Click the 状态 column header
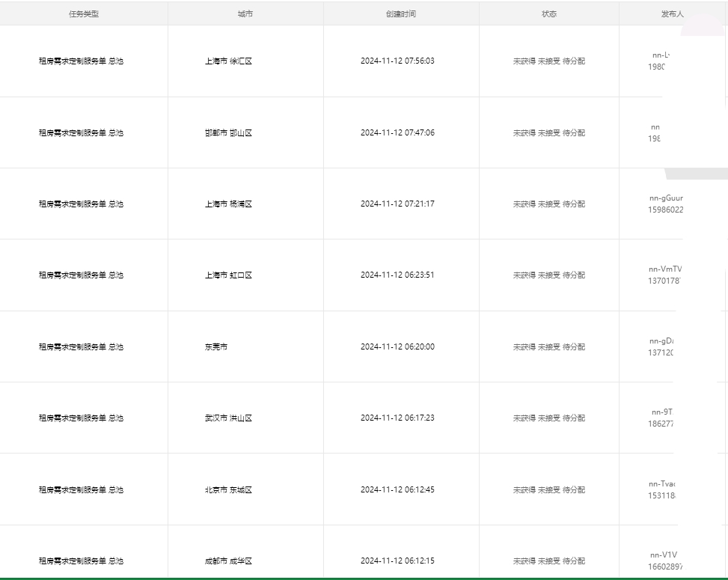The image size is (728, 580). [x=548, y=14]
